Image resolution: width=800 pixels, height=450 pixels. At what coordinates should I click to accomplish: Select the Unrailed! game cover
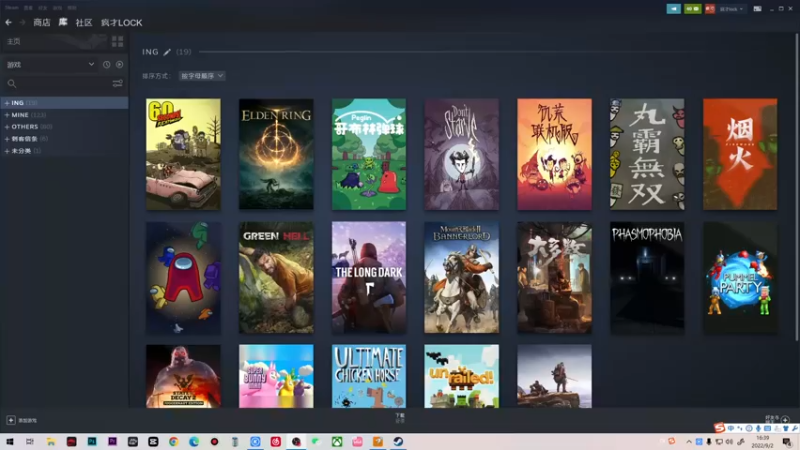pos(462,376)
